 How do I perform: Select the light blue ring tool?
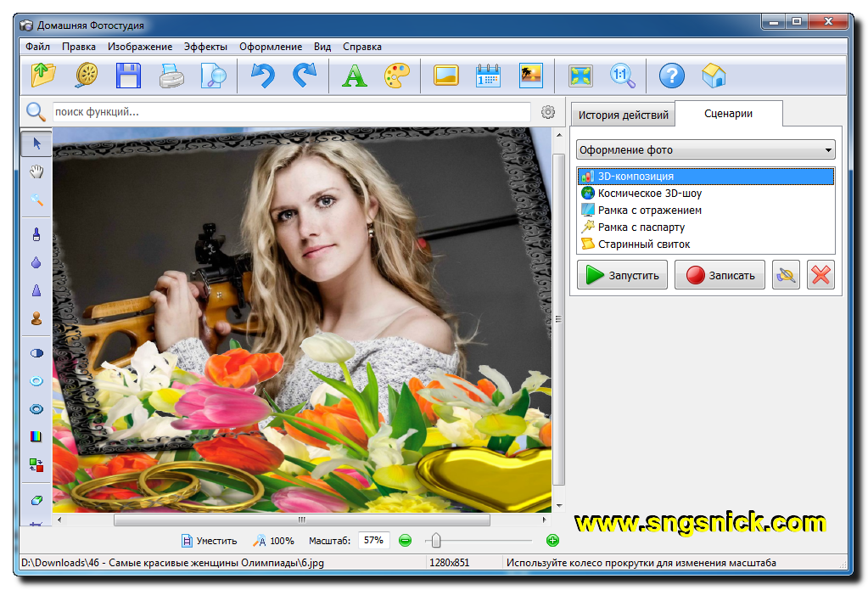[x=36, y=380]
